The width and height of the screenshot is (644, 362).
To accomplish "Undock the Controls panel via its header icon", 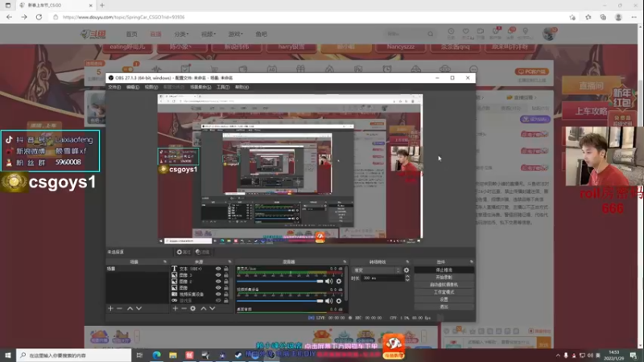I will [472, 262].
